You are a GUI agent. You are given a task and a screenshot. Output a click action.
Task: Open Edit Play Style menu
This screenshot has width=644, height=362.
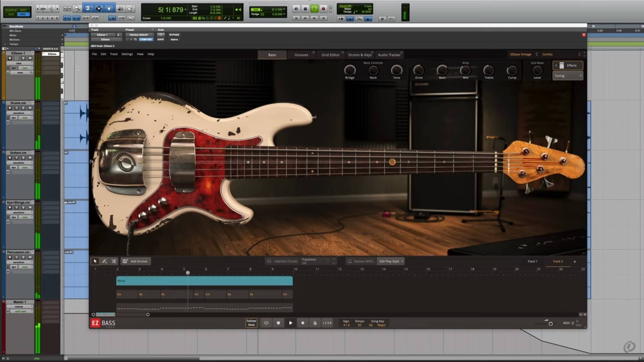point(391,261)
